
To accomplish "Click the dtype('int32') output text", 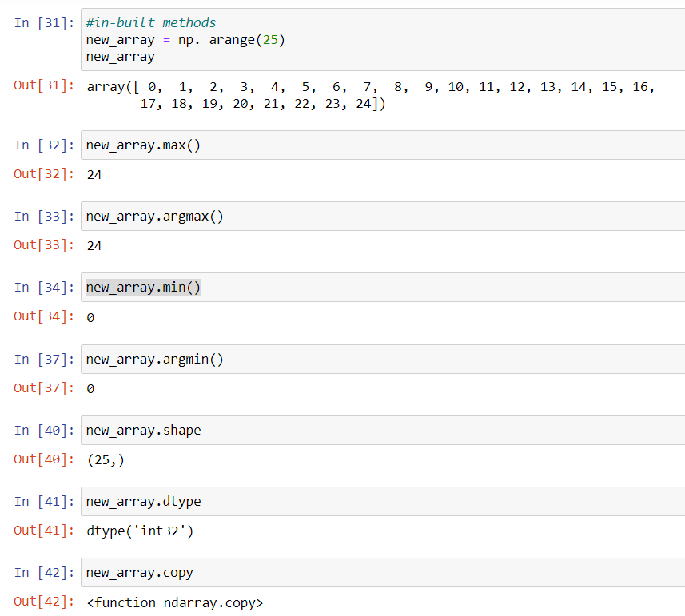I will (x=140, y=531).
